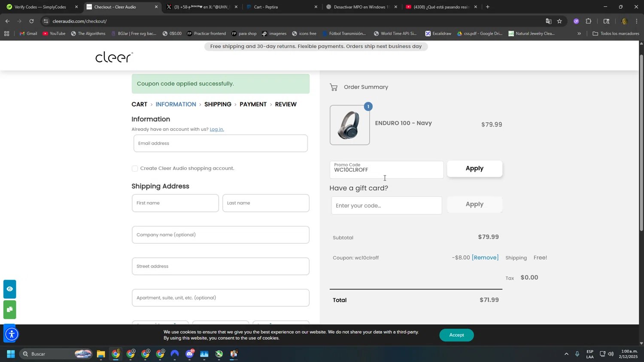Open a new browser tab

coord(488,7)
